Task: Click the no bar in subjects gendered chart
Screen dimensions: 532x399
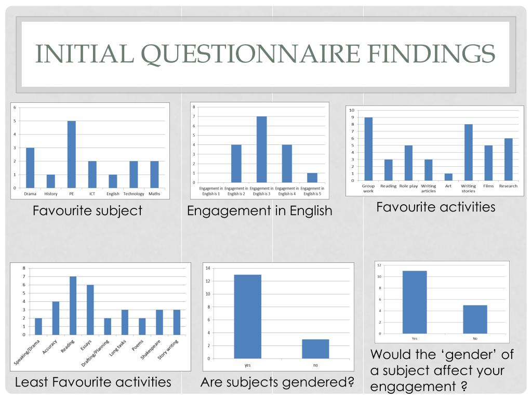Action: click(315, 349)
